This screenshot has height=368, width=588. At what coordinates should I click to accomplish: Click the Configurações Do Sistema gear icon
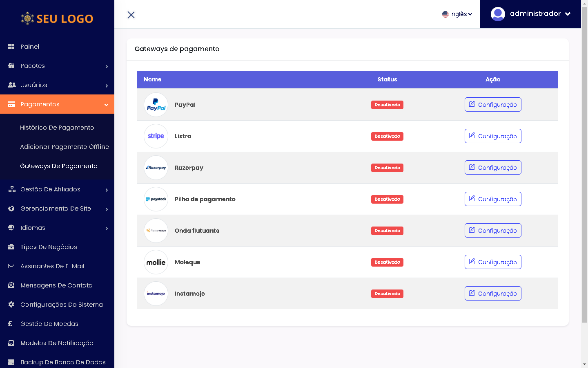coord(11,305)
